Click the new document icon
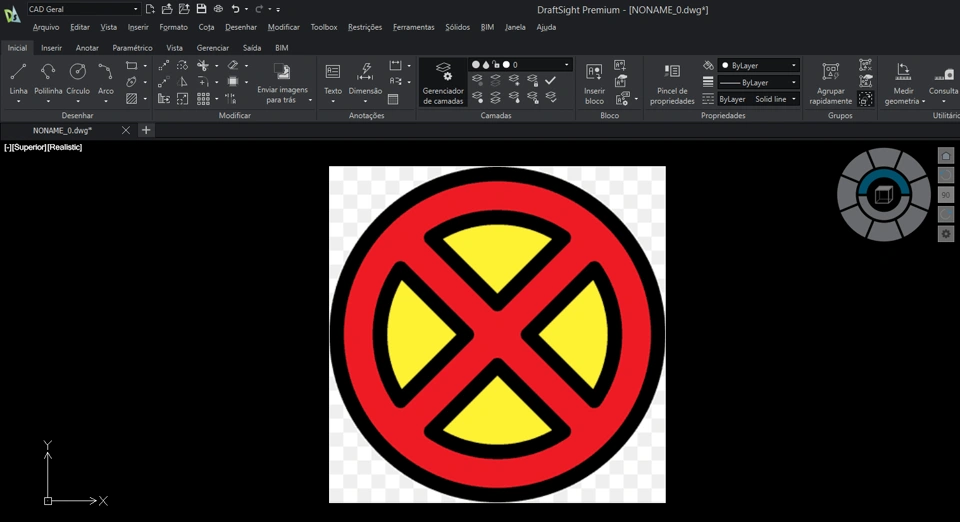This screenshot has width=960, height=522. point(150,9)
